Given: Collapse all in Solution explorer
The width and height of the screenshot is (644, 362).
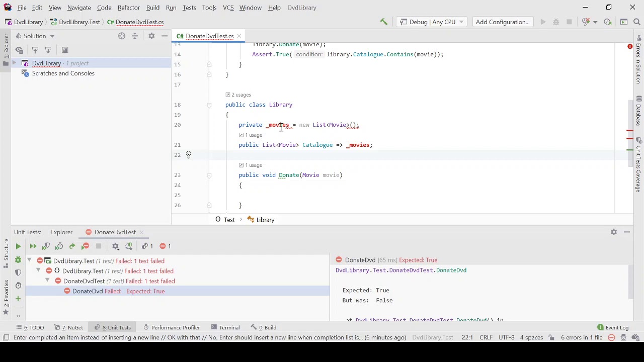Looking at the screenshot, I should [x=135, y=36].
